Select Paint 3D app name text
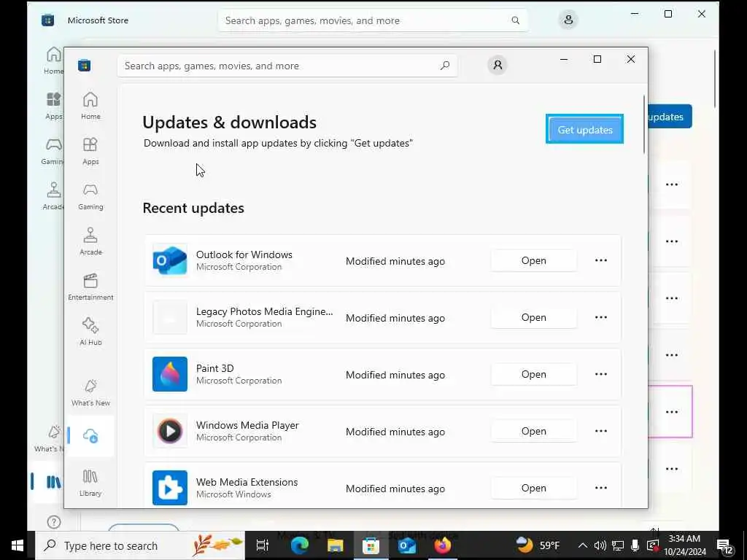The image size is (747, 560). point(215,368)
